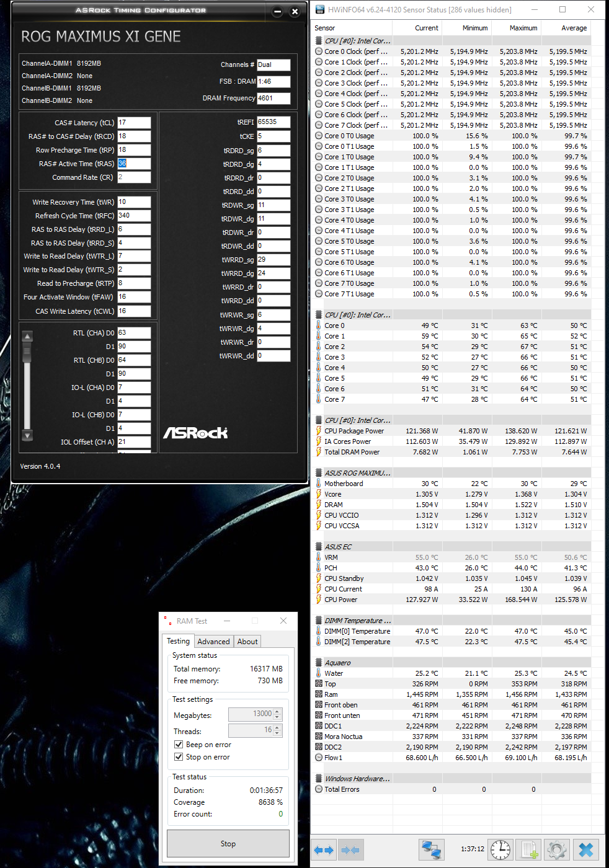Open the About tab in RAM Test
Image resolution: width=609 pixels, height=868 pixels.
pyautogui.click(x=247, y=642)
